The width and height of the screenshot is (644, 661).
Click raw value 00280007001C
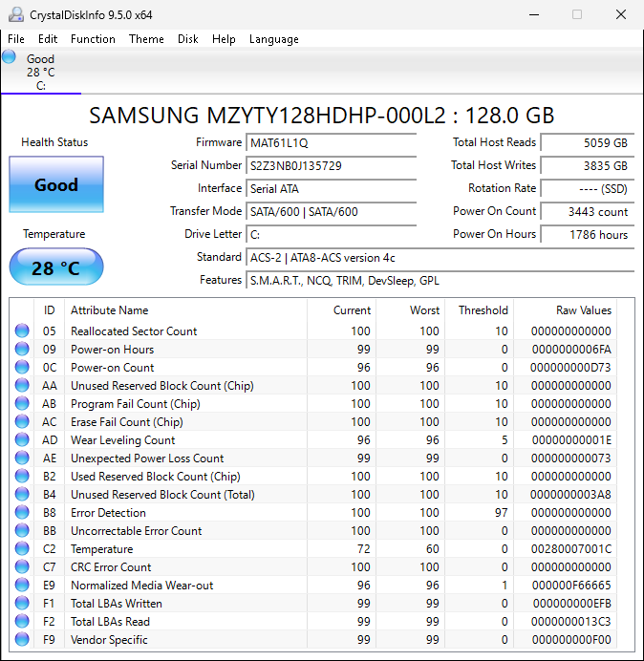[x=570, y=549]
